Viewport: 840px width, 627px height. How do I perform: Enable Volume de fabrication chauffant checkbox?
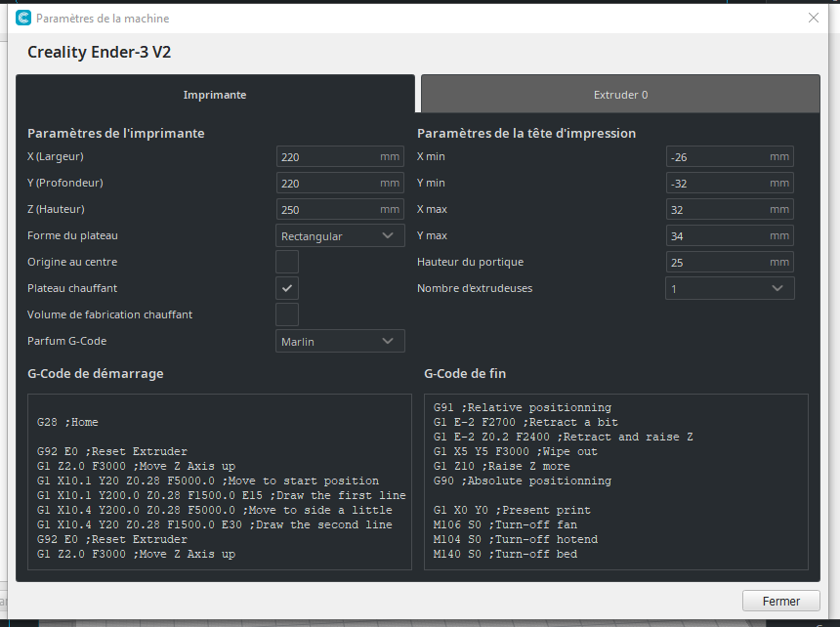pos(287,314)
